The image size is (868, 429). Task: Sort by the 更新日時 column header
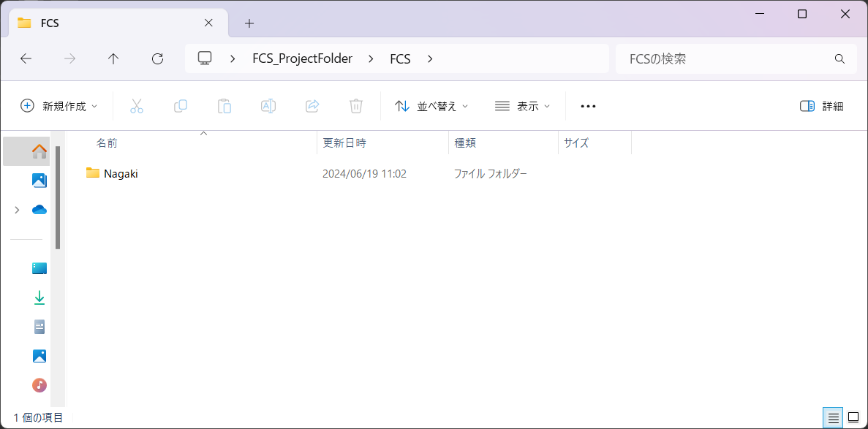[344, 143]
